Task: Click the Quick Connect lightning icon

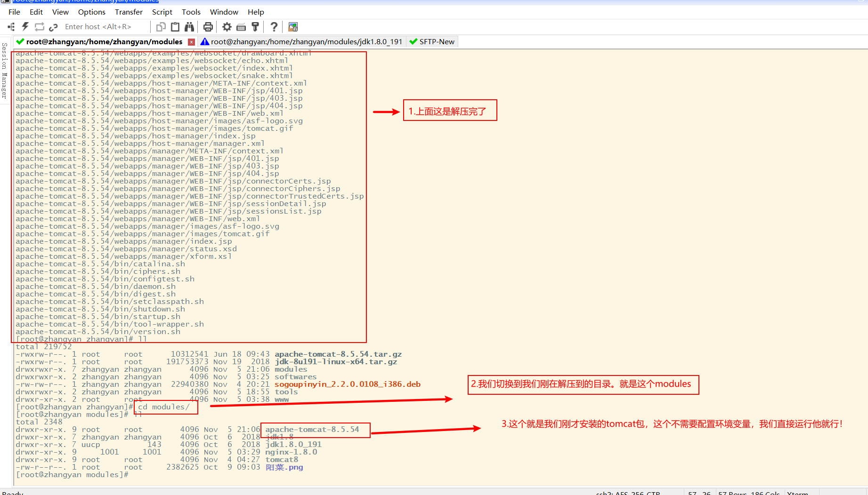Action: (x=25, y=27)
